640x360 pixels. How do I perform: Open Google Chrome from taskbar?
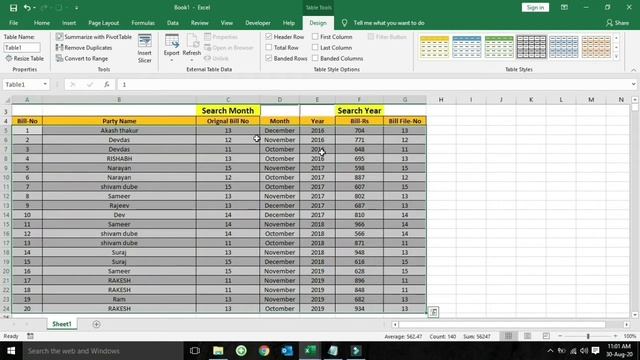[264, 351]
